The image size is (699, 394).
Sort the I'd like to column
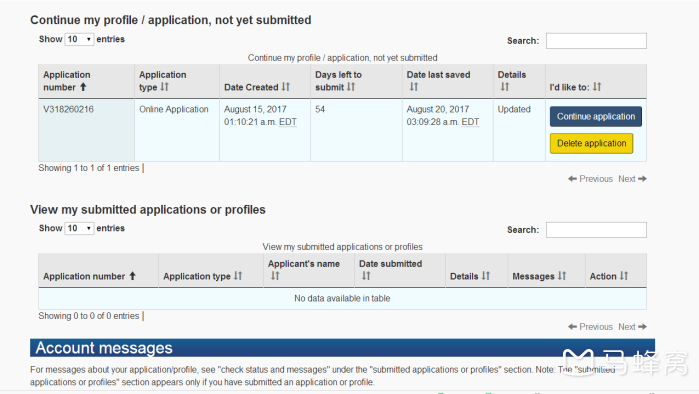pos(596,81)
